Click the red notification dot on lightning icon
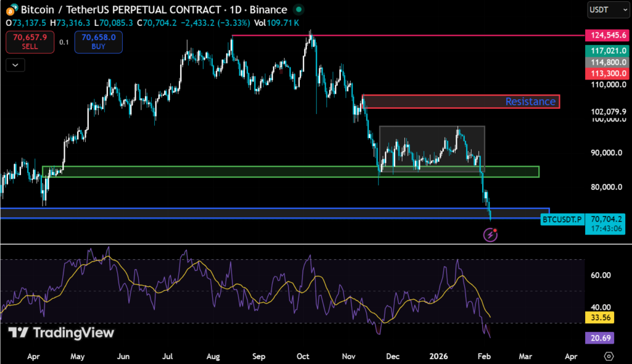The image size is (632, 364). click(494, 229)
